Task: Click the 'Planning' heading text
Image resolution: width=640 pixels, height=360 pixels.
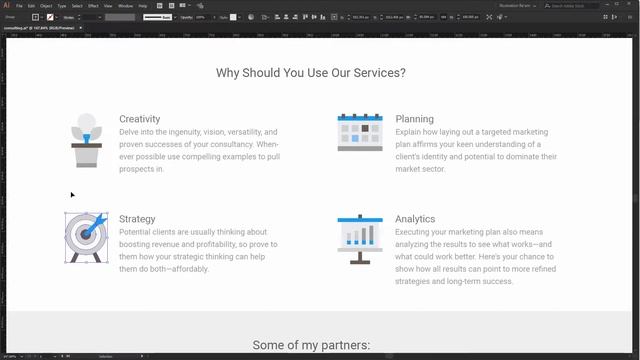Action: coord(414,119)
